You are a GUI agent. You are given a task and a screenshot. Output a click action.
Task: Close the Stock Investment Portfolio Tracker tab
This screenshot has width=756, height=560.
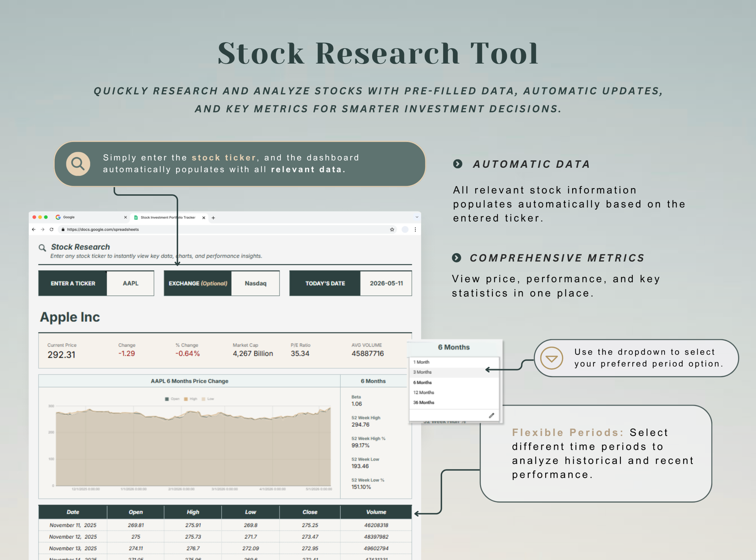204,218
